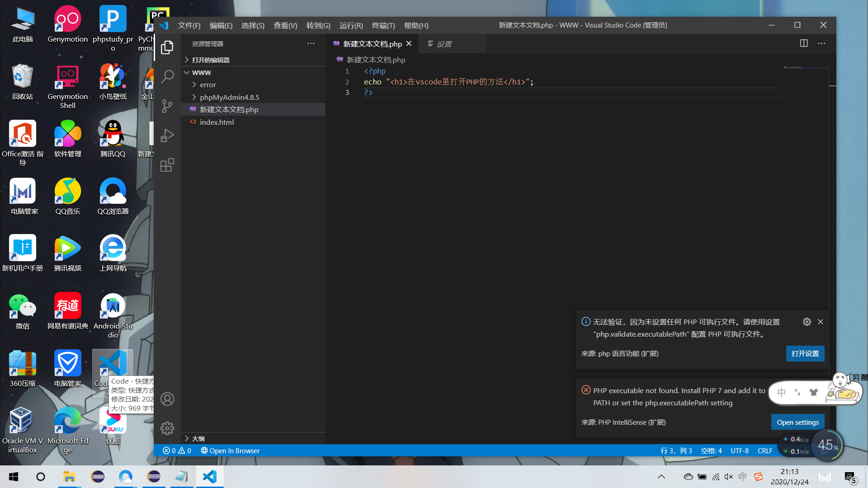The width and height of the screenshot is (868, 488).
Task: Click the Accounts icon in activity bar
Action: click(x=167, y=399)
